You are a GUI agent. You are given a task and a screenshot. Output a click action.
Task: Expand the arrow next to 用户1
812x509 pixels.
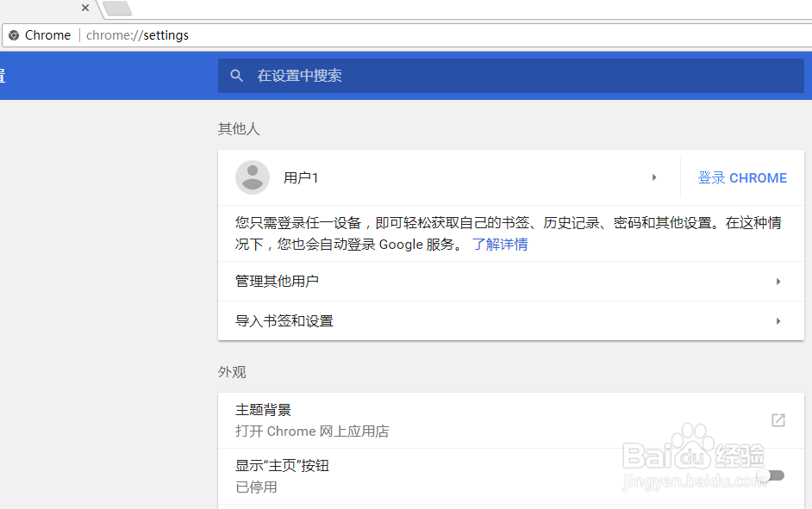point(654,177)
